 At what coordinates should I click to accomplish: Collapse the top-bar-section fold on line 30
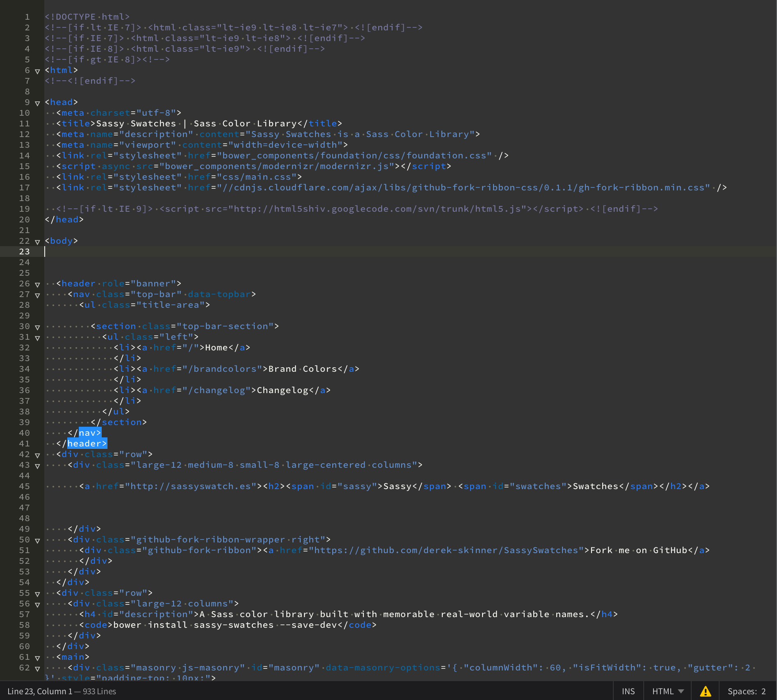pyautogui.click(x=37, y=327)
